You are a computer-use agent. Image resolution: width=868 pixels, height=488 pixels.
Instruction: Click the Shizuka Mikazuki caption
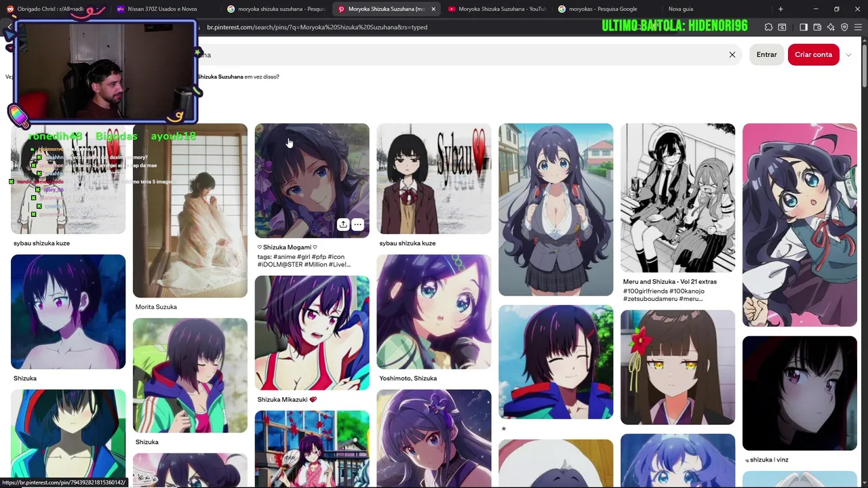[287, 400]
